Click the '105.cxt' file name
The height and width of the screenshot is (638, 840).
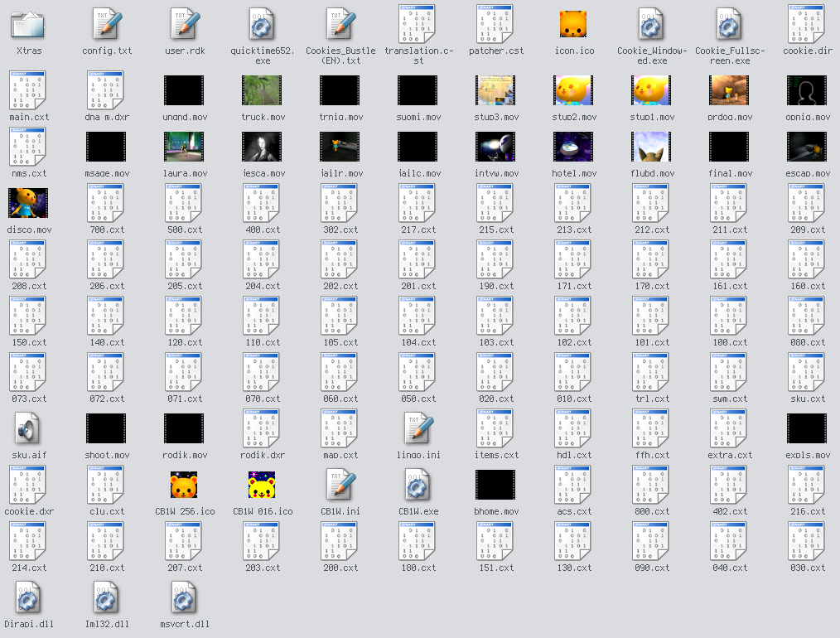(340, 342)
